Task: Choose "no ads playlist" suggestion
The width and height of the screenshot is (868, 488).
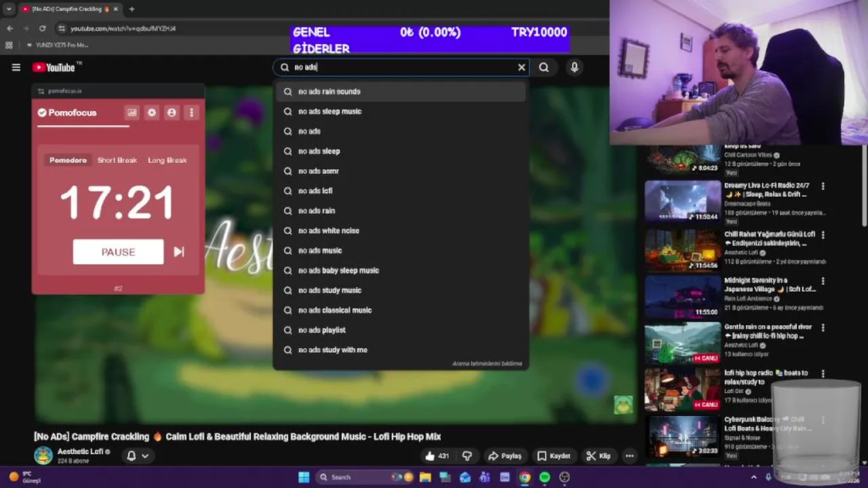Action: point(400,330)
